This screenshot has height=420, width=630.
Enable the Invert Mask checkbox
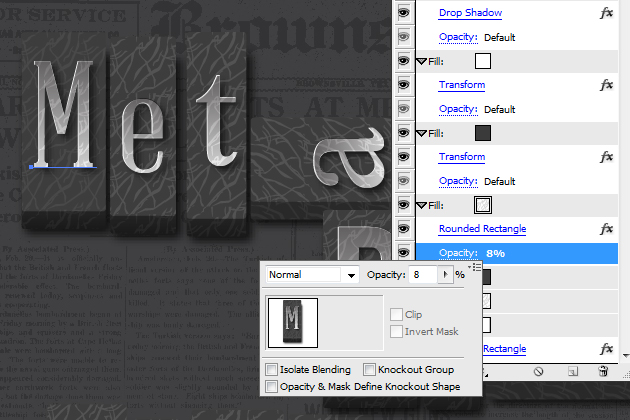tap(396, 332)
